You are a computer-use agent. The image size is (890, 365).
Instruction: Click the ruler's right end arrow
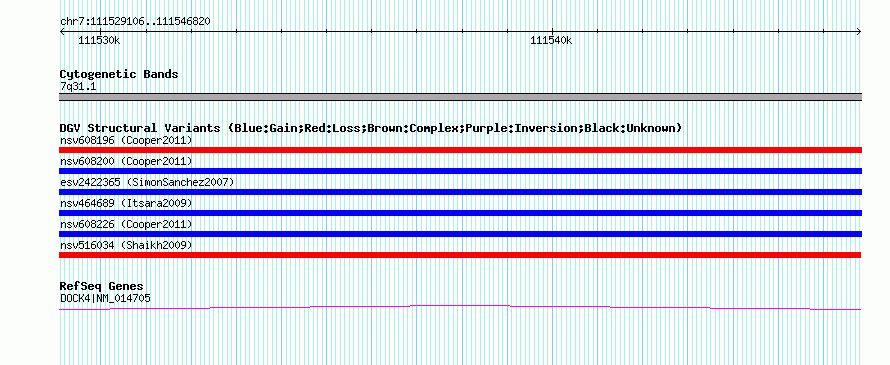coord(859,31)
